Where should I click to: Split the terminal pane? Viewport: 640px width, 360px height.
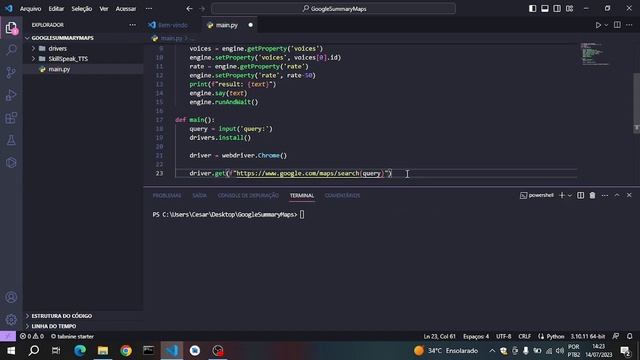pos(580,196)
